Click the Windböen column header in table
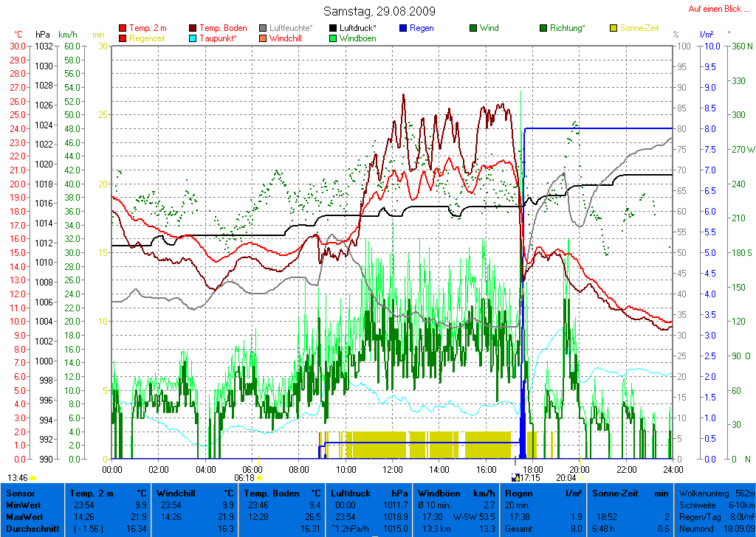 click(x=437, y=493)
